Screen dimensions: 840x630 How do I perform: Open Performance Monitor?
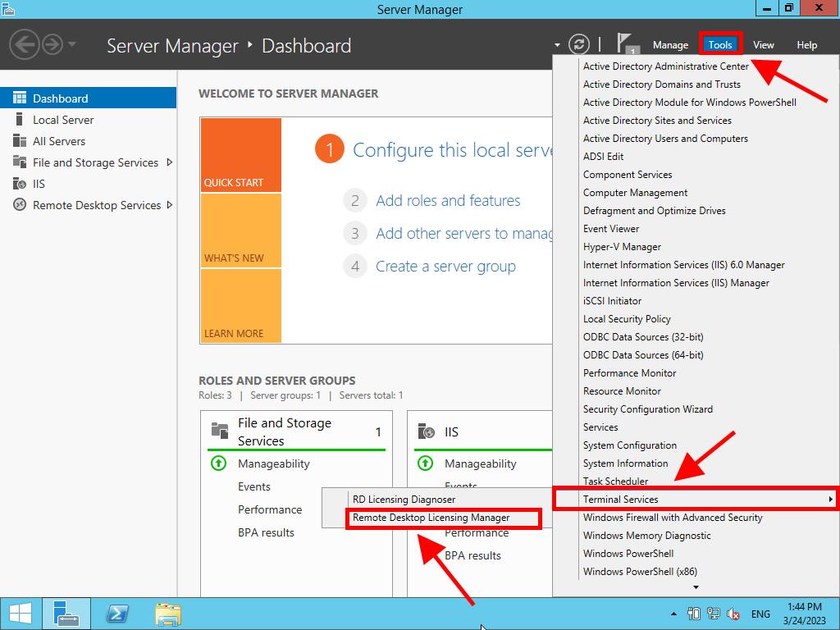click(x=629, y=373)
